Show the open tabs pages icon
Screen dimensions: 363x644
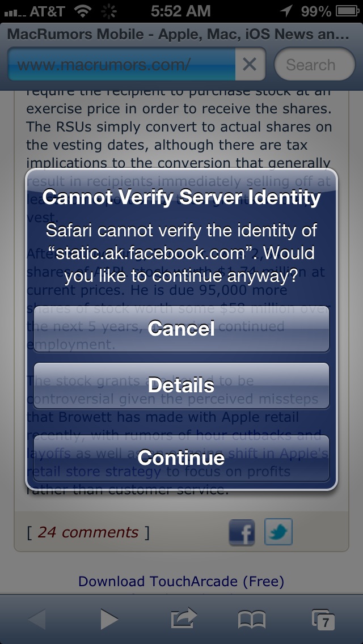click(x=323, y=620)
